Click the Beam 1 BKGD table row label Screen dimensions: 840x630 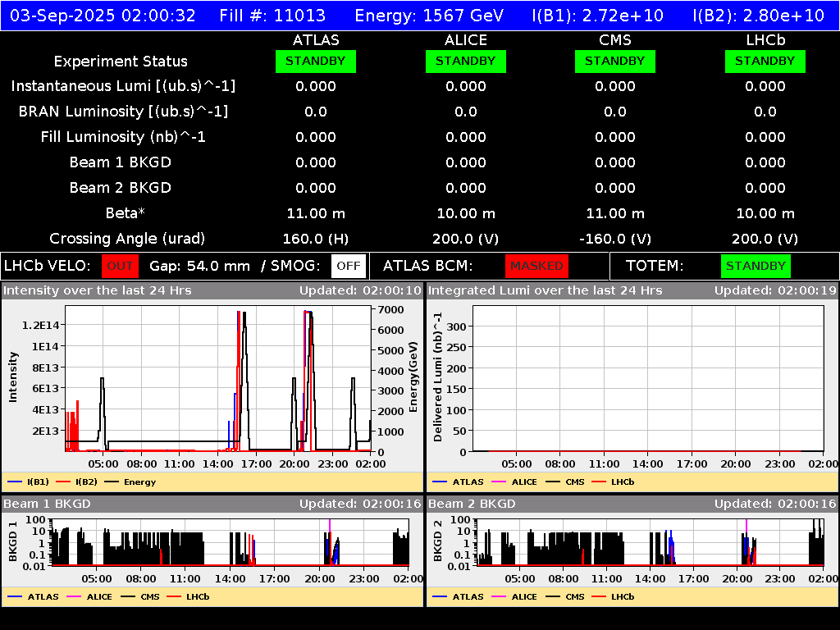coord(121,162)
